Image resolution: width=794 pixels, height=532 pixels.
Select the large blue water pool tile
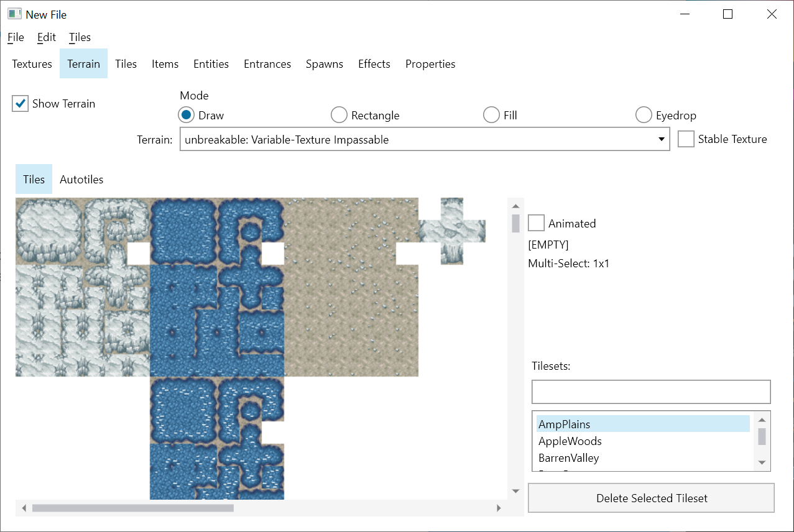[183, 231]
